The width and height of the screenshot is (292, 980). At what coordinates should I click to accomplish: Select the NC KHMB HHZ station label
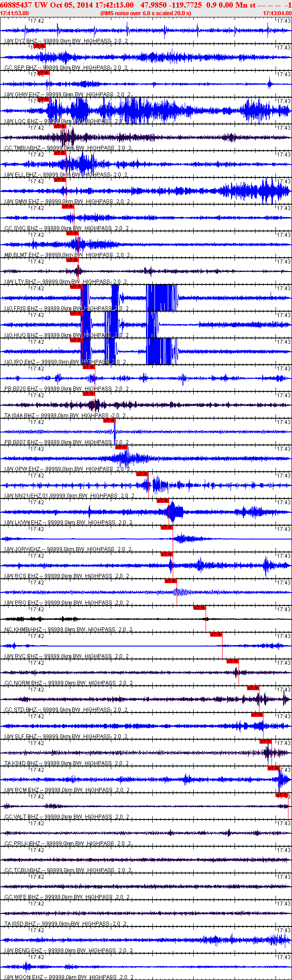pos(23,630)
